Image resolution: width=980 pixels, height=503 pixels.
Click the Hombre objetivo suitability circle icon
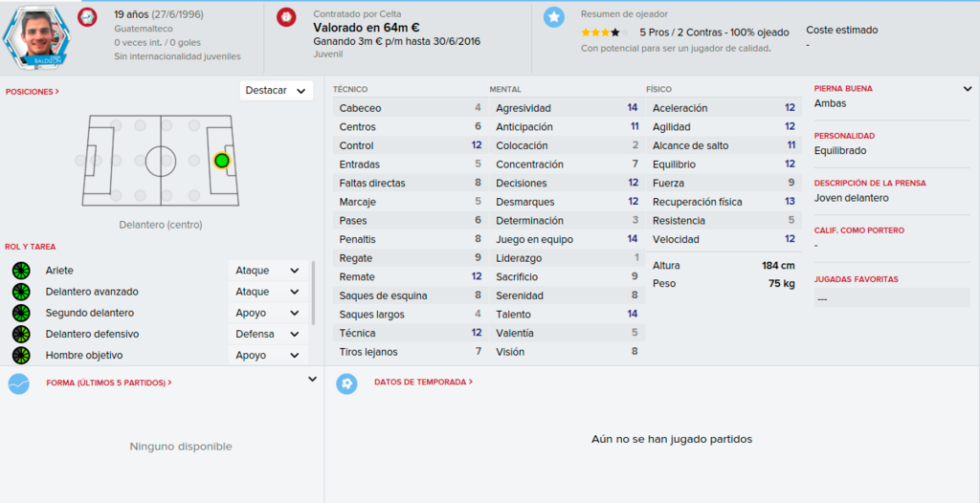click(21, 355)
